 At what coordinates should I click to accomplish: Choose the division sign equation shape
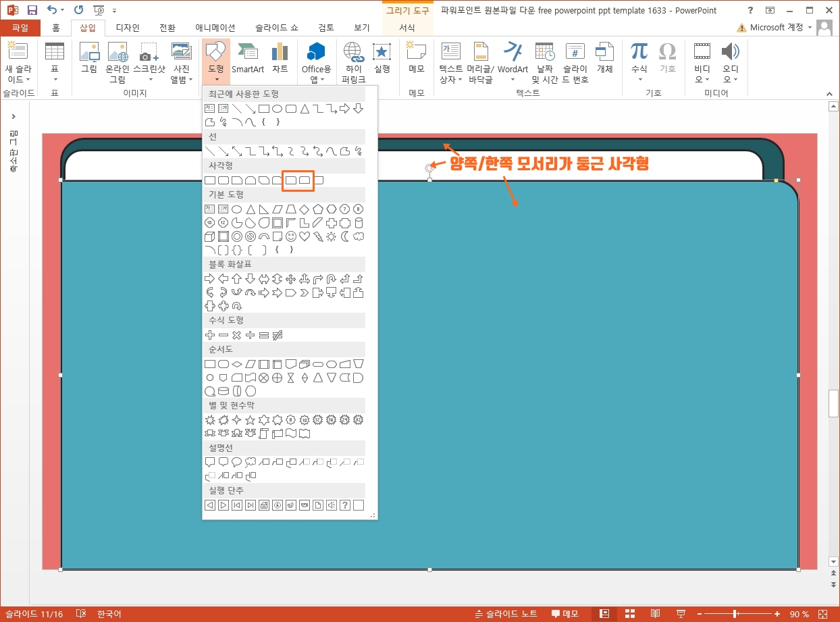(251, 335)
